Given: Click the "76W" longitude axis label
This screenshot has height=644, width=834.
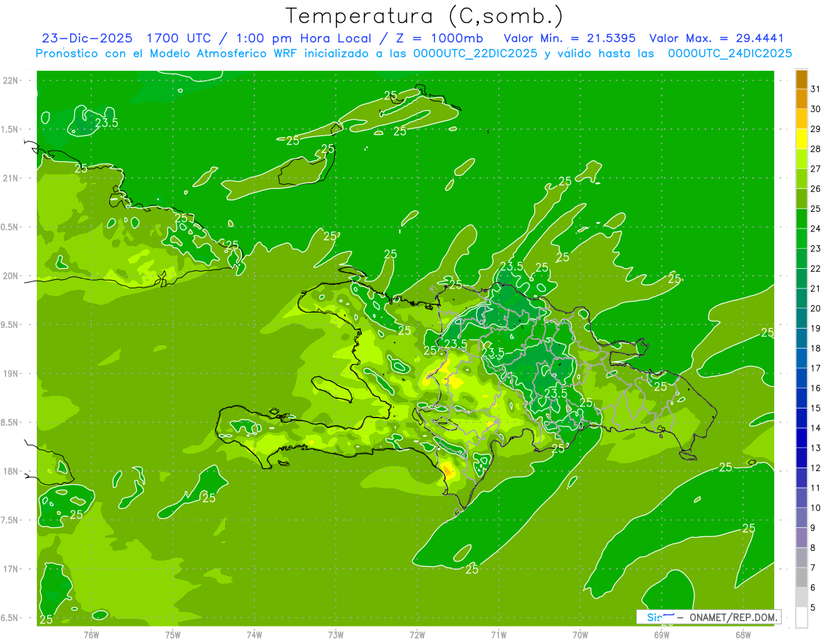Looking at the screenshot, I should (x=91, y=635).
